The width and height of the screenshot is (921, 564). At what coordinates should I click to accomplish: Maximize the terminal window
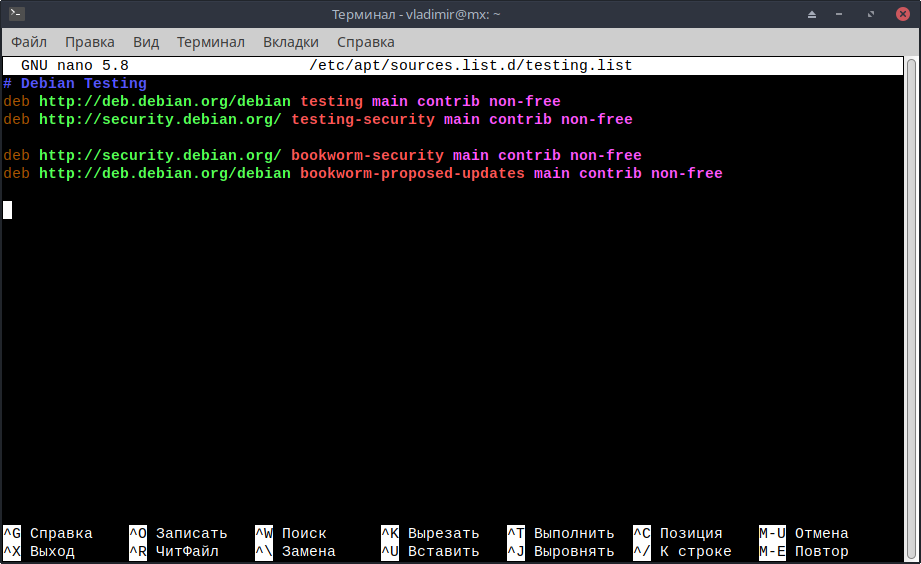tap(870, 15)
